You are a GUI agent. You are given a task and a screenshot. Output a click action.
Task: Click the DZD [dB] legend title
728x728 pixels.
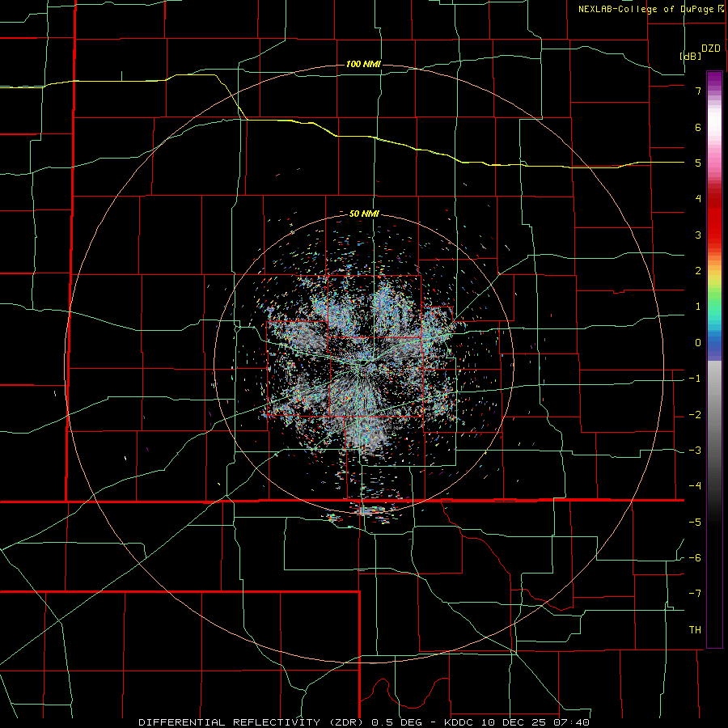point(700,52)
